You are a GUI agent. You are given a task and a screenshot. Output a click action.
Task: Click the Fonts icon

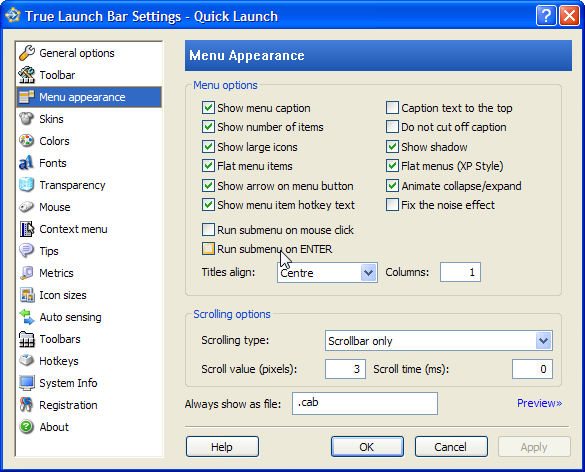click(26, 163)
